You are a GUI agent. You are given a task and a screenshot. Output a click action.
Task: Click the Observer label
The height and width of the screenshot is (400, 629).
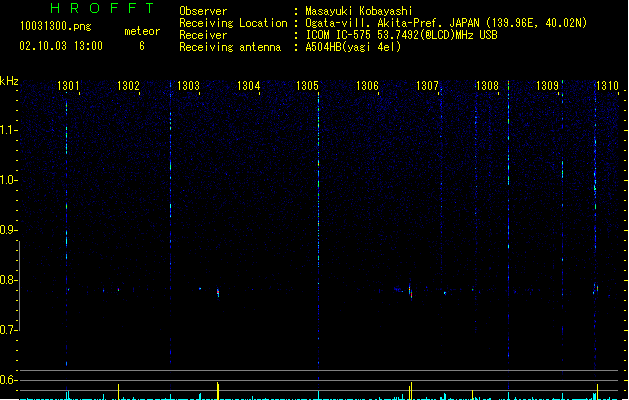pyautogui.click(x=203, y=11)
